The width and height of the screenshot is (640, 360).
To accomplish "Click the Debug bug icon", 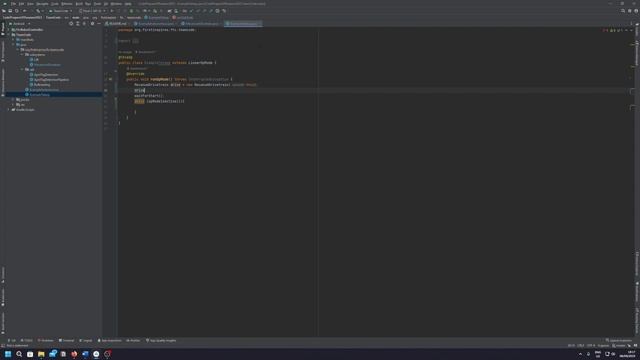I will coord(131,11).
